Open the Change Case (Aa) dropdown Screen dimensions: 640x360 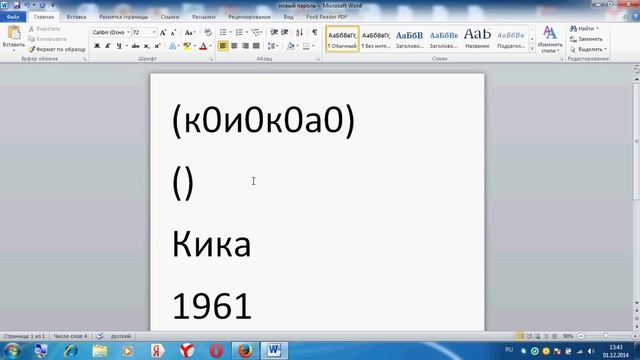(190, 33)
